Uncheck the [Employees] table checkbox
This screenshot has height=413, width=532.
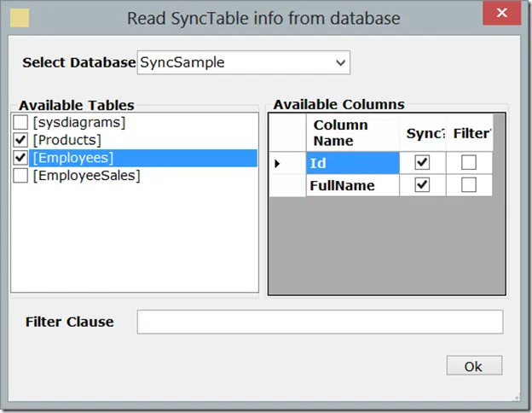tap(21, 158)
